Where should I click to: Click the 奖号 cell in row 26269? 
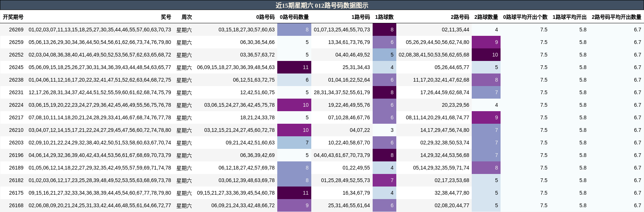coord(100,30)
